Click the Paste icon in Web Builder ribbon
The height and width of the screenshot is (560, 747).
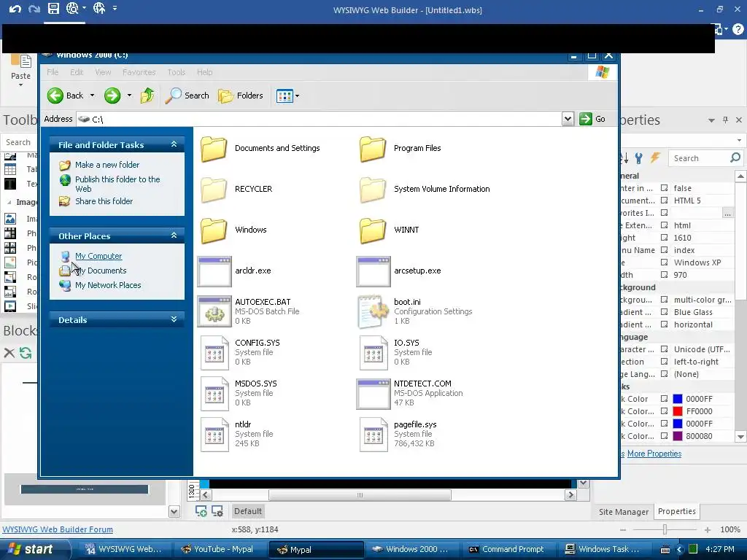pos(21,62)
